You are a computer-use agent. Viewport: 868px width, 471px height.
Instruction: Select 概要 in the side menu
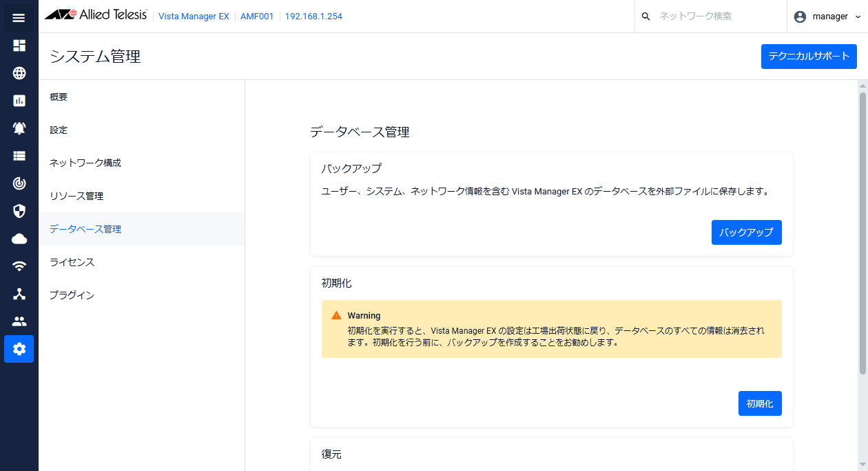pos(142,97)
